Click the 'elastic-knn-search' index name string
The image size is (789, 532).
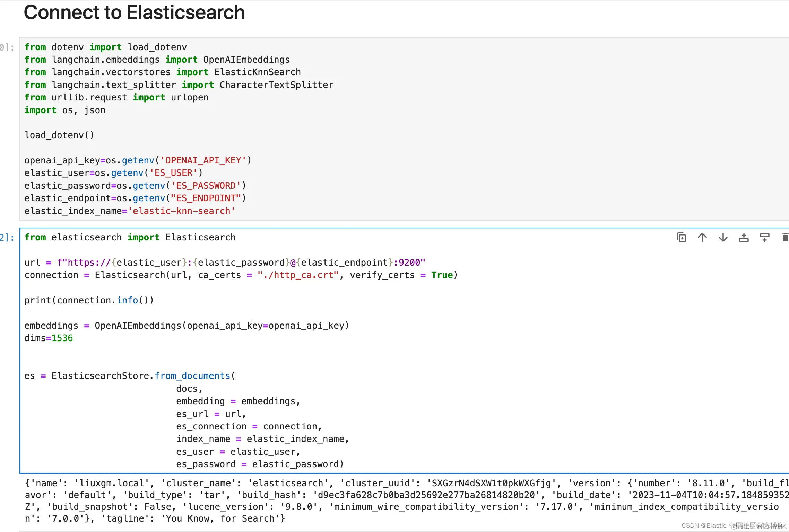pos(182,211)
